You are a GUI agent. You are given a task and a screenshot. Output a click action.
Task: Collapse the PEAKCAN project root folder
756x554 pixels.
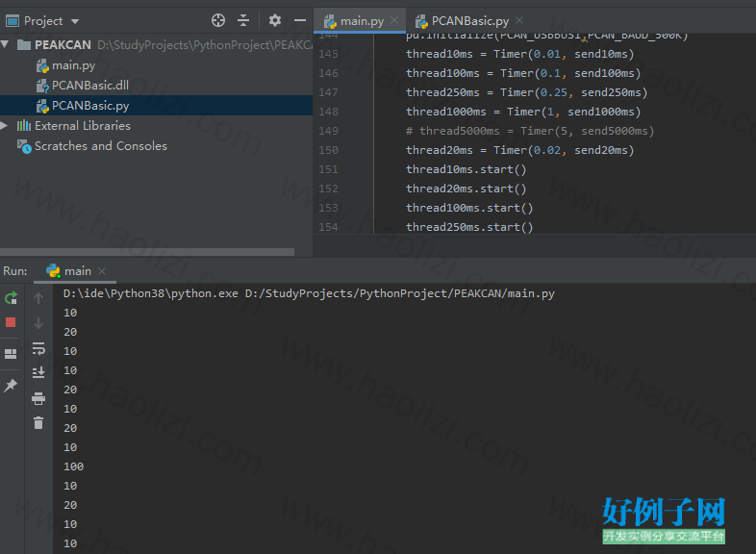point(5,44)
